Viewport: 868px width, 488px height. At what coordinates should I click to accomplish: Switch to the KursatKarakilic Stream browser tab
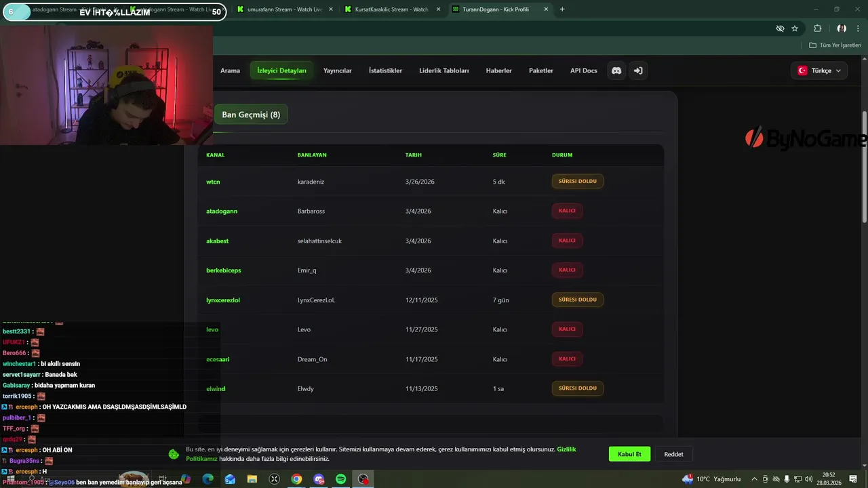[x=391, y=9]
